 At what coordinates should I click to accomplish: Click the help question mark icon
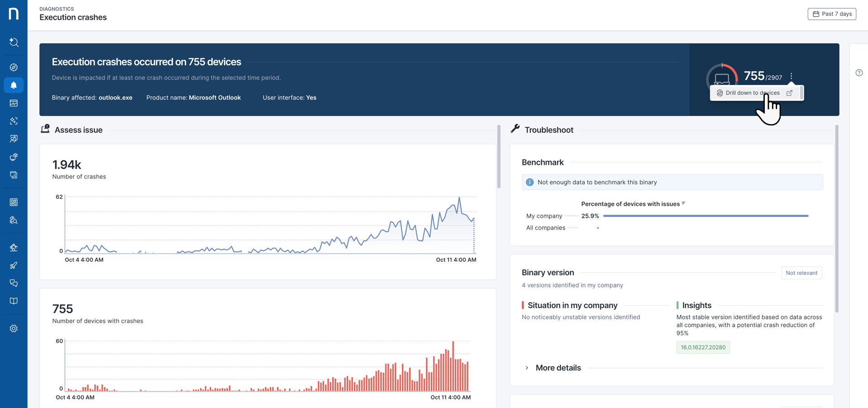point(859,73)
